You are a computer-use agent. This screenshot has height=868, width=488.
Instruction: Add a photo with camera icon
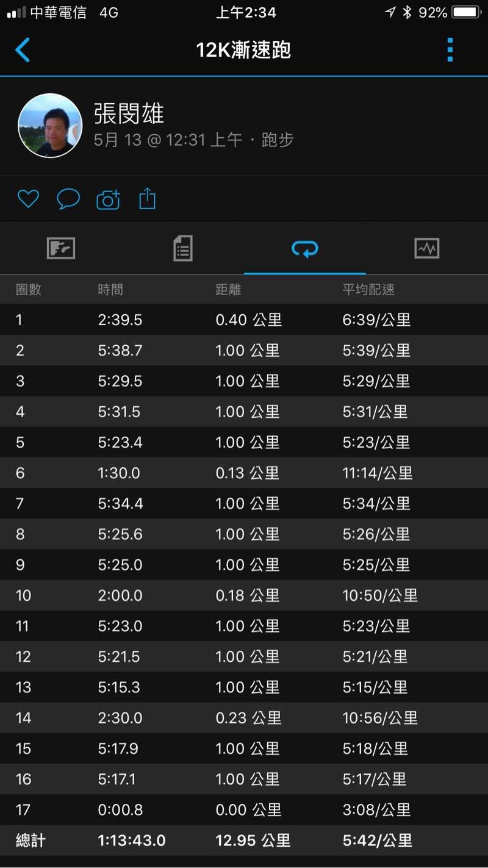108,199
